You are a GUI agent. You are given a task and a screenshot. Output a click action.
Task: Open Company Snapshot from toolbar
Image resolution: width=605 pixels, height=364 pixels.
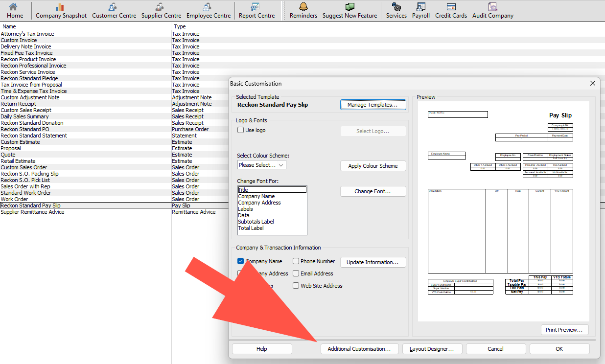coord(61,10)
